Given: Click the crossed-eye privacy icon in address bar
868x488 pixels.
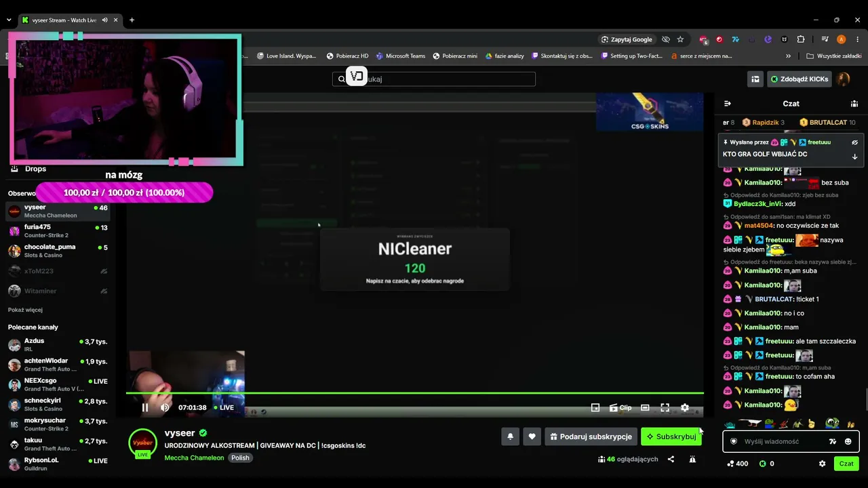Looking at the screenshot, I should 666,39.
